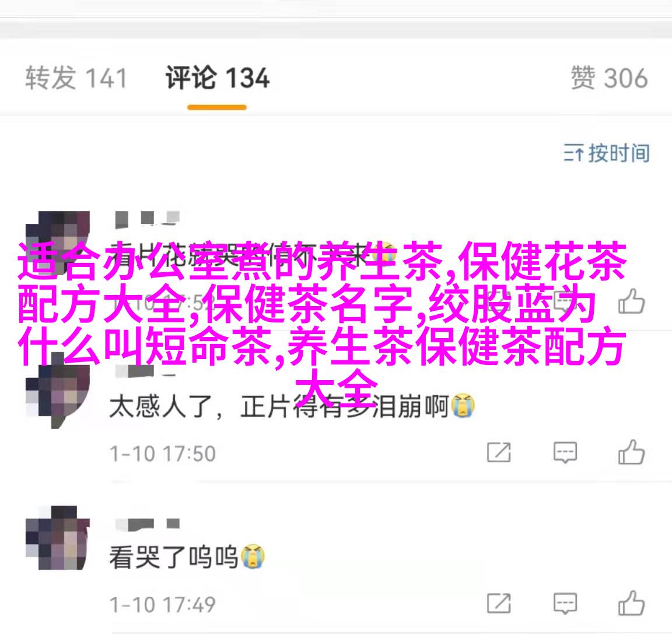Like the first comment with thumbs-up icon
Viewport: 672px width, 639px height.
click(631, 301)
